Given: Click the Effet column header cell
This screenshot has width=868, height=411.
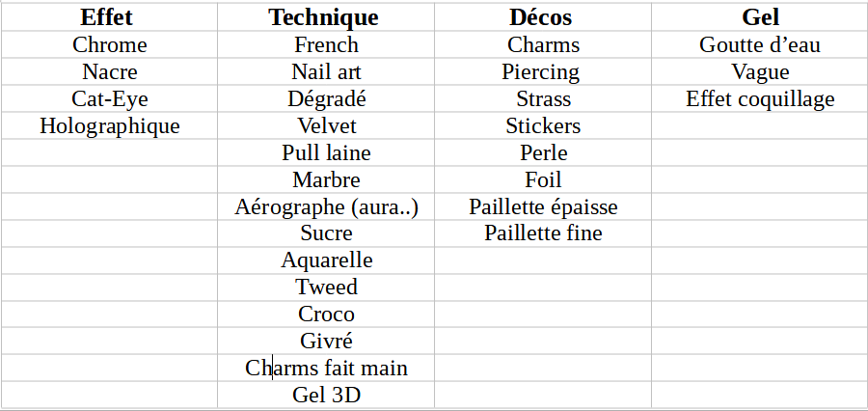Looking at the screenshot, I should 107,17.
